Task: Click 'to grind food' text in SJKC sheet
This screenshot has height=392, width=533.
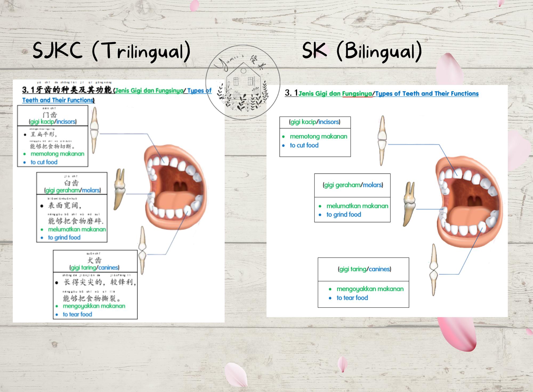Action: point(64,237)
